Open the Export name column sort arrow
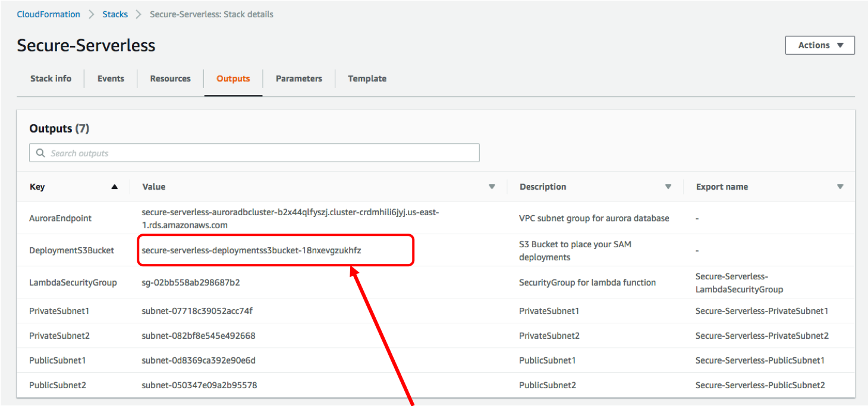This screenshot has width=868, height=406. 840,187
